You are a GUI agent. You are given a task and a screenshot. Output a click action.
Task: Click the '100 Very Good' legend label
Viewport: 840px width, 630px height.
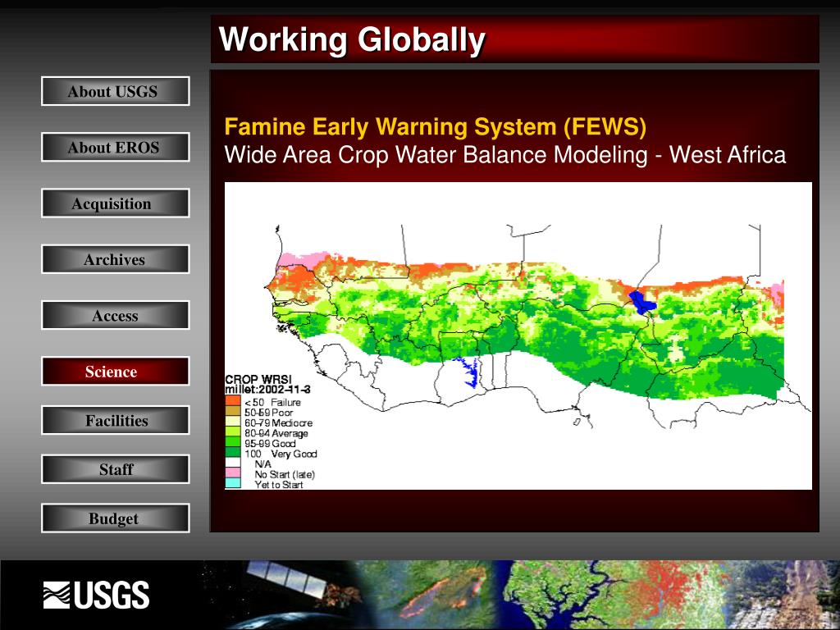pyautogui.click(x=281, y=454)
